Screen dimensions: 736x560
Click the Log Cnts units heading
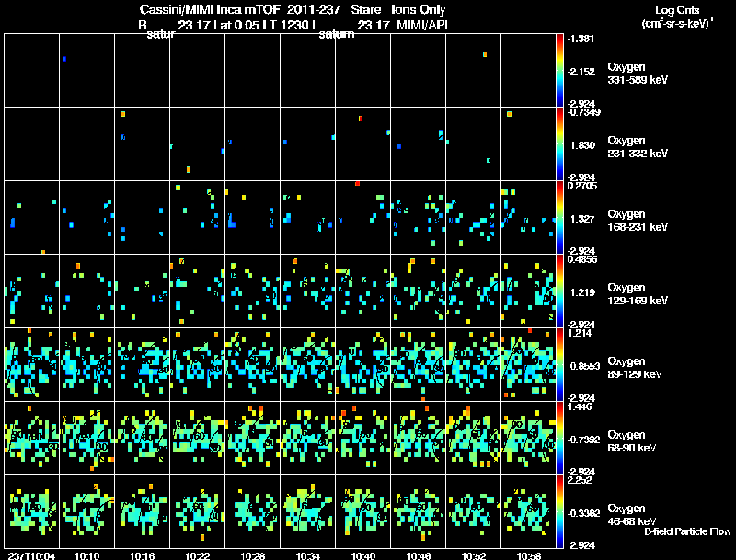click(x=677, y=17)
